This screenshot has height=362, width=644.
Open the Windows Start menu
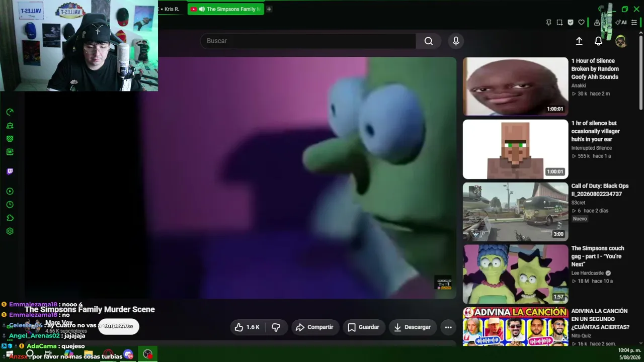tap(10, 355)
